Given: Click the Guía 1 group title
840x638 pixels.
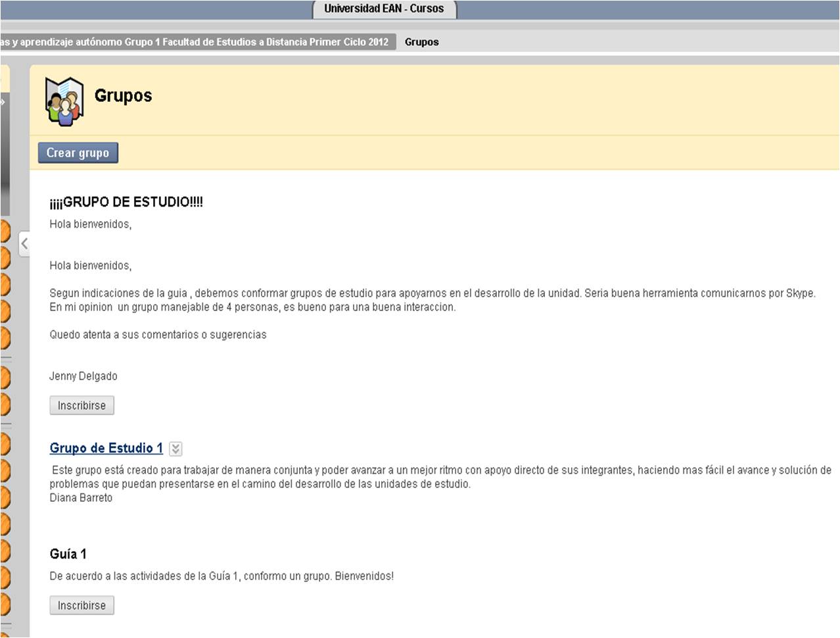Looking at the screenshot, I should tap(68, 554).
